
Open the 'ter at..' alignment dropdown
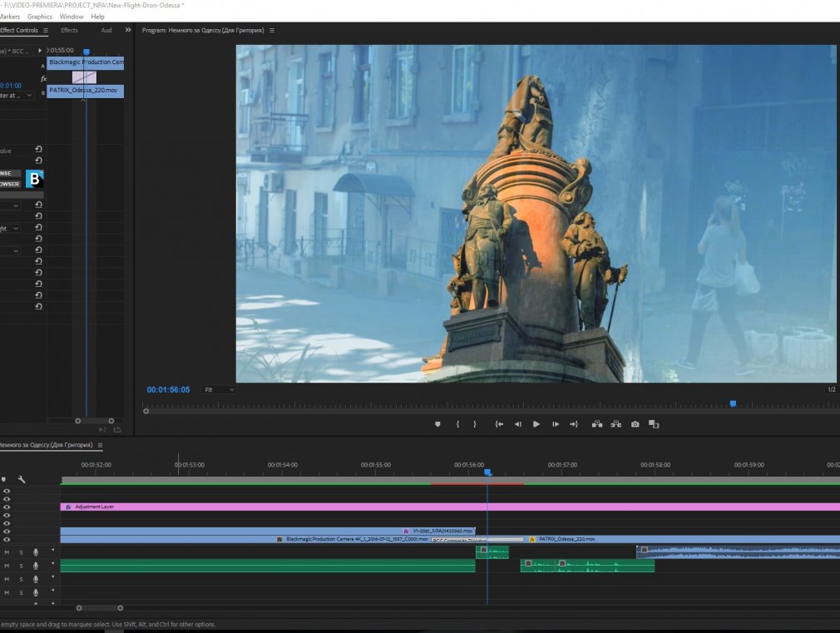click(16, 96)
